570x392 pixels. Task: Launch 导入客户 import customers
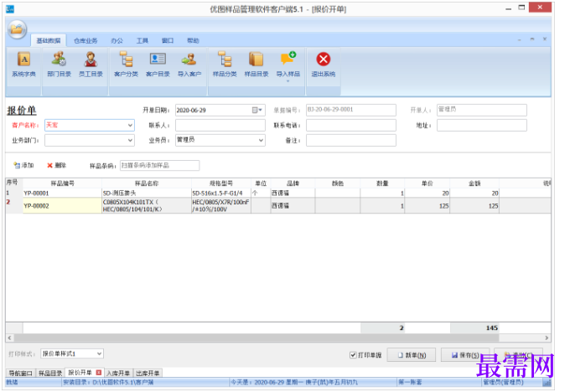click(x=189, y=64)
